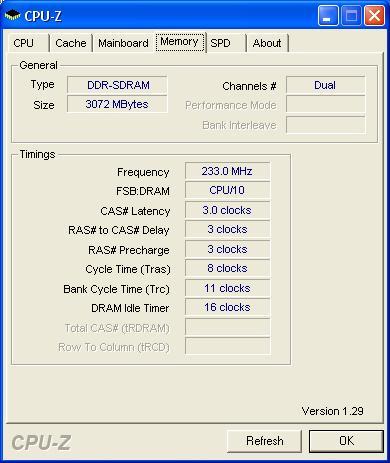Open the Cache tab
Image resolution: width=390 pixels, height=463 pixels.
(71, 43)
